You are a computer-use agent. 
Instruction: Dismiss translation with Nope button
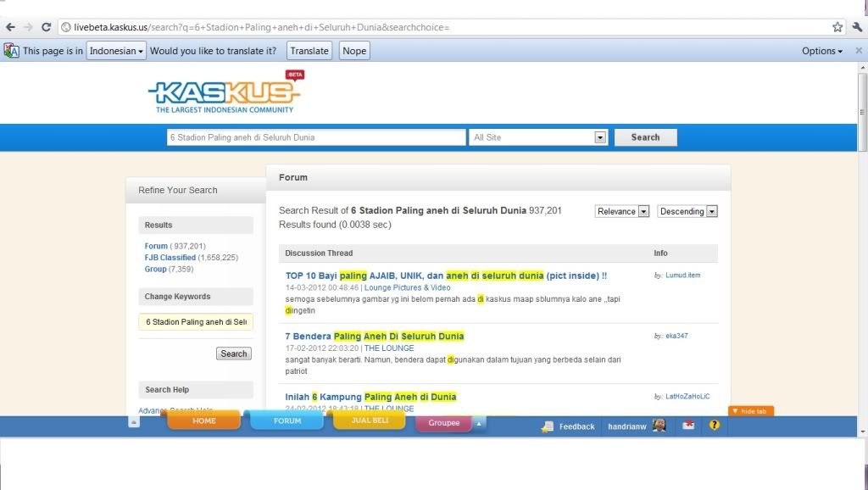click(x=354, y=51)
